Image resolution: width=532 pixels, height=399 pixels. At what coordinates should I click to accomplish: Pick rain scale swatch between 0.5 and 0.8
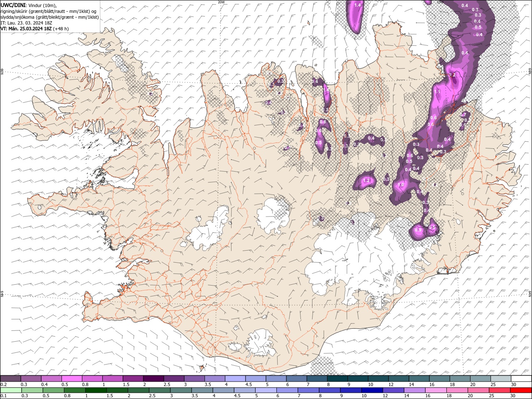[x=53, y=390]
